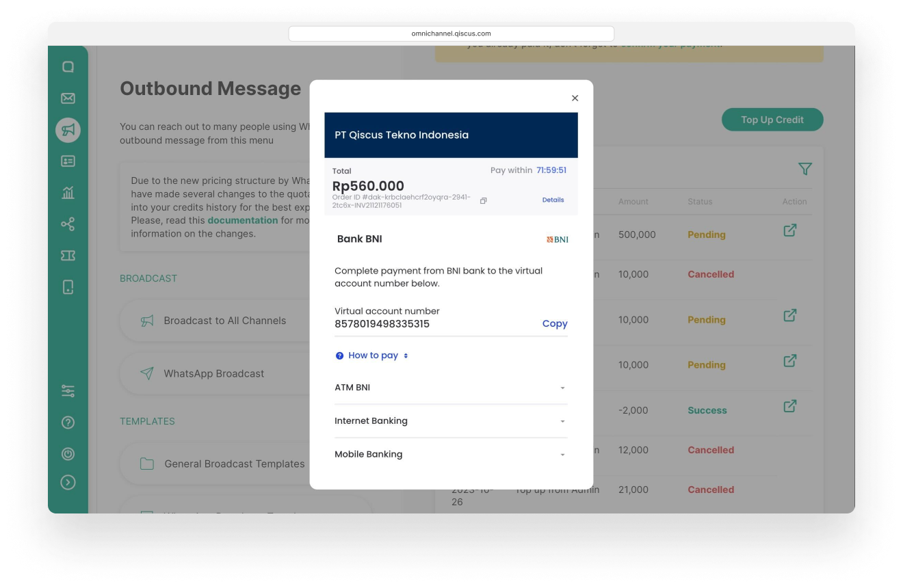Open the integration nodes sidebar icon
Viewport: 903px width, 588px height.
[68, 224]
